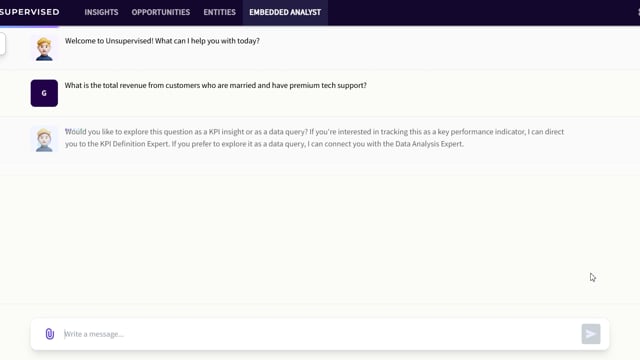
Task: Open the collapsed side panel tab on the left edge
Action: [2, 44]
